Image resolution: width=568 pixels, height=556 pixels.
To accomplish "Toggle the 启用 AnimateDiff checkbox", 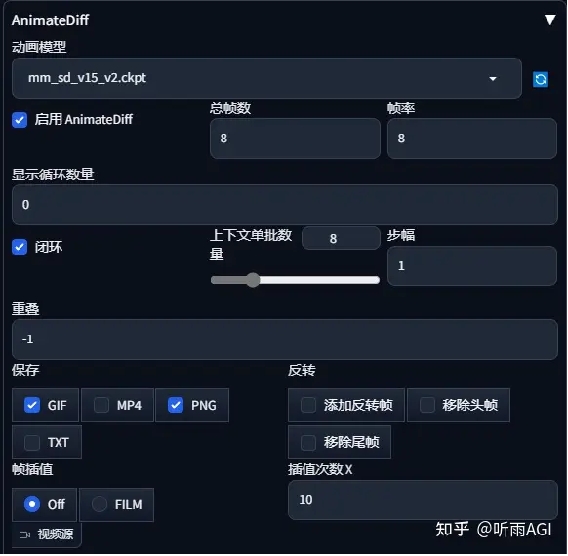I will pyautogui.click(x=20, y=120).
